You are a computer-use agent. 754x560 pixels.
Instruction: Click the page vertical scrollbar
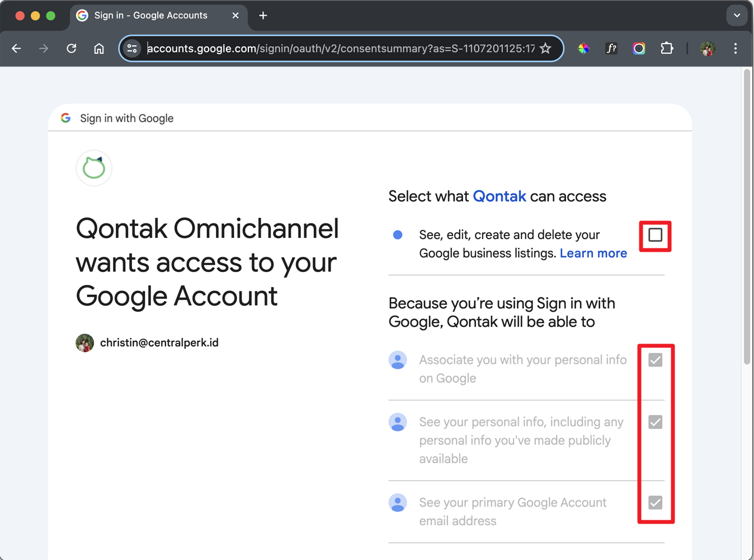[747, 217]
